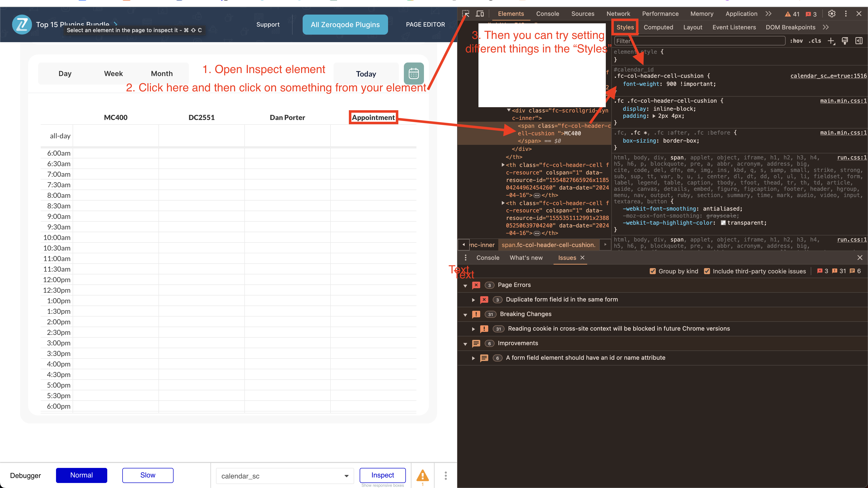The image size is (868, 488).
Task: Open the Network tab
Action: (618, 14)
